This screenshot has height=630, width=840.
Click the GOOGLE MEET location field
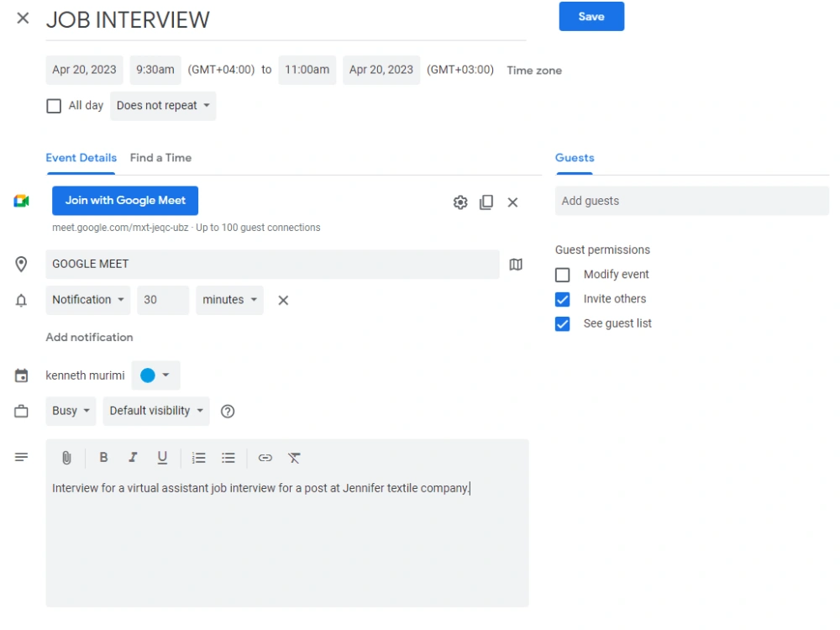(x=272, y=264)
